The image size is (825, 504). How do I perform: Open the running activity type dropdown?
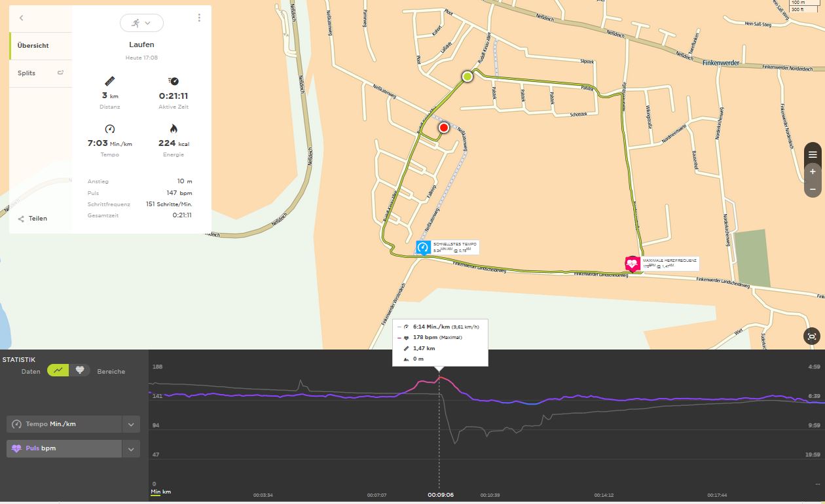pyautogui.click(x=141, y=23)
